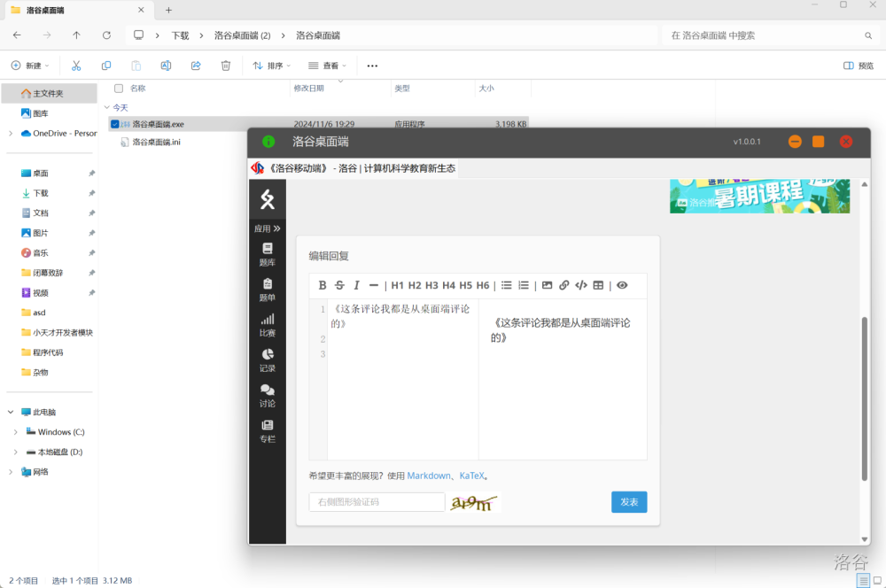Expand the Windows (C:) tree node
This screenshot has width=886, height=588.
pyautogui.click(x=15, y=432)
